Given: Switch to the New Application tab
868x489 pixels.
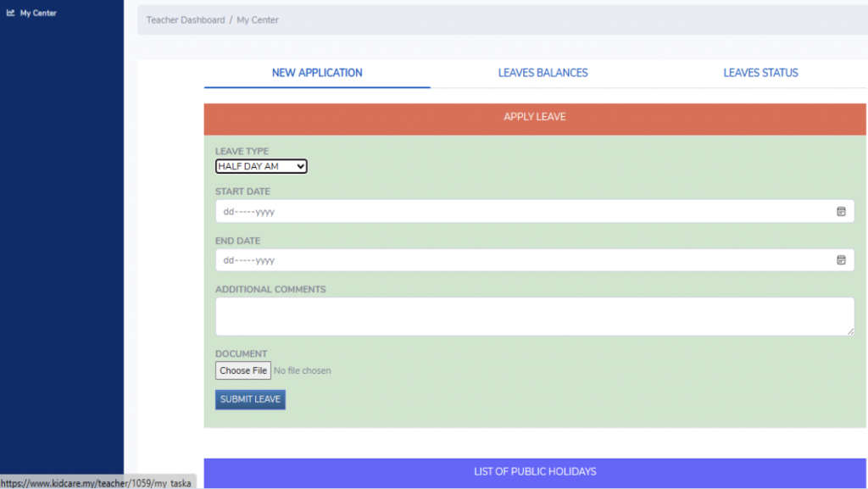Looking at the screenshot, I should coord(317,73).
